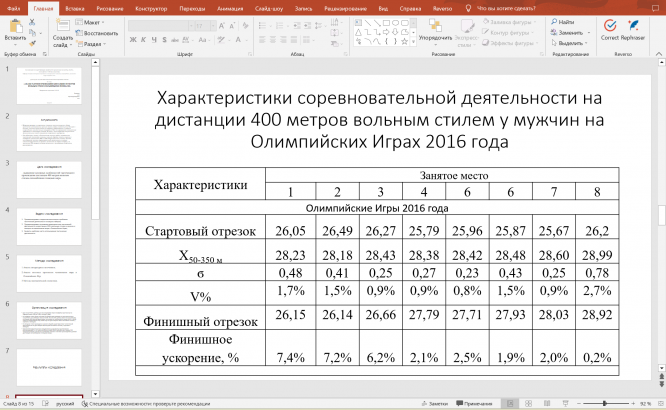Open the comments pane icon in title area
This screenshot has height=410, width=666.
[x=655, y=8]
